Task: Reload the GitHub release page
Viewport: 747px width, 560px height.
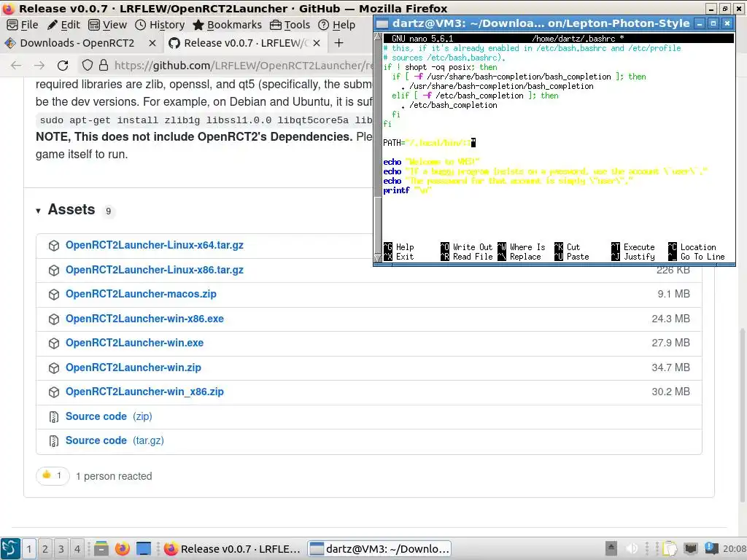Action: coord(63,65)
